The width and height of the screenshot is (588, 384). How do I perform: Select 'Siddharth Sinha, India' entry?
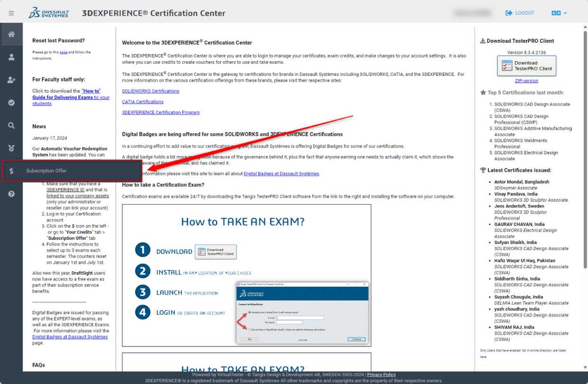pos(517,279)
